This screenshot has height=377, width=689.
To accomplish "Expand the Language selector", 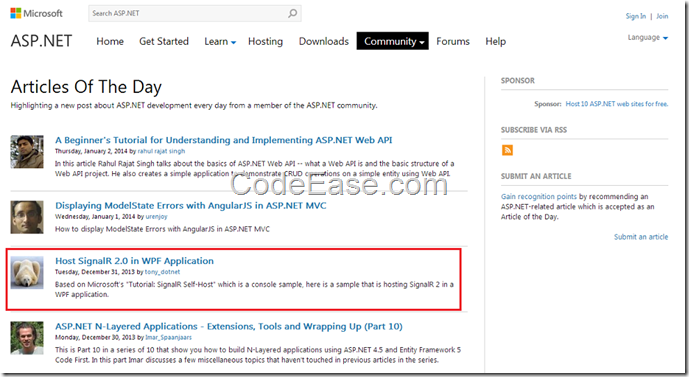I will [648, 38].
